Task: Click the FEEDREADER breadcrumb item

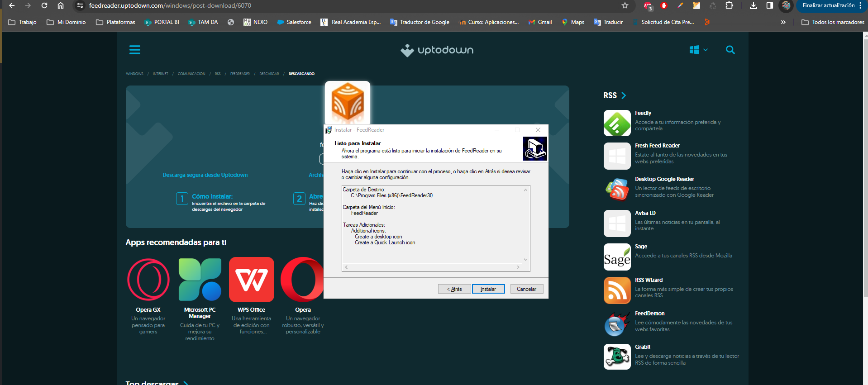Action: coord(240,74)
